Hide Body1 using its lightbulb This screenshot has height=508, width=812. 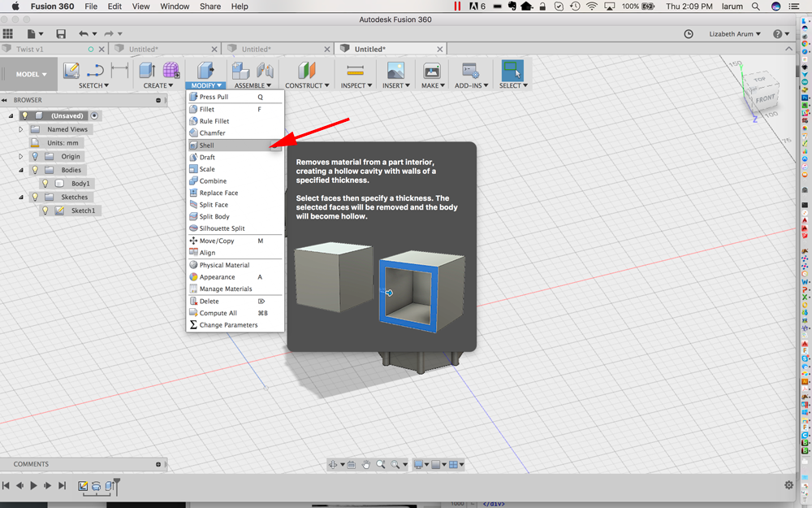tap(45, 183)
